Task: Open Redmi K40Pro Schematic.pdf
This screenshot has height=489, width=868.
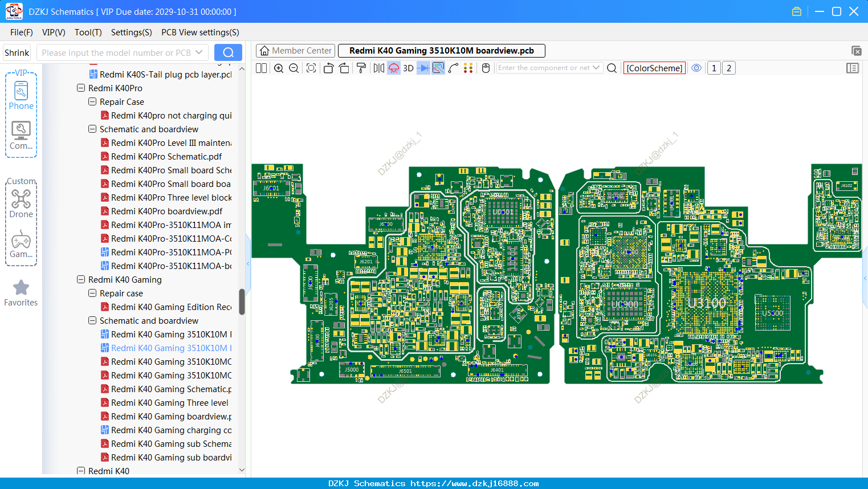Action: click(x=166, y=157)
